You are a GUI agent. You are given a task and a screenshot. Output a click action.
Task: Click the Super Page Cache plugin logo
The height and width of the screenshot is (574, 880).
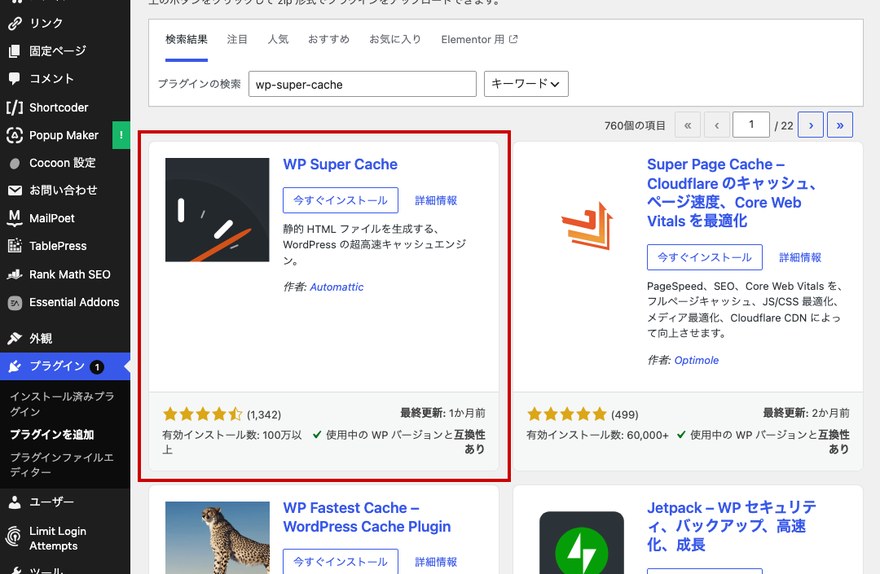coord(586,226)
